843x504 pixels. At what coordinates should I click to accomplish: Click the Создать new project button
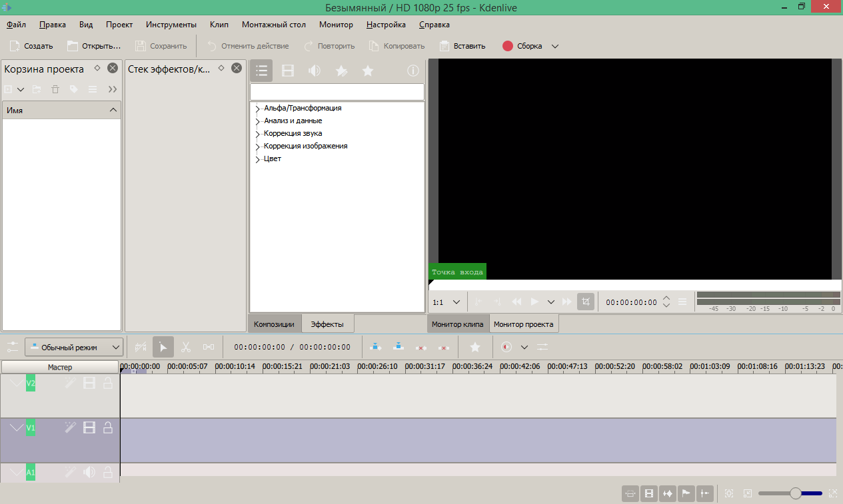[x=31, y=46]
